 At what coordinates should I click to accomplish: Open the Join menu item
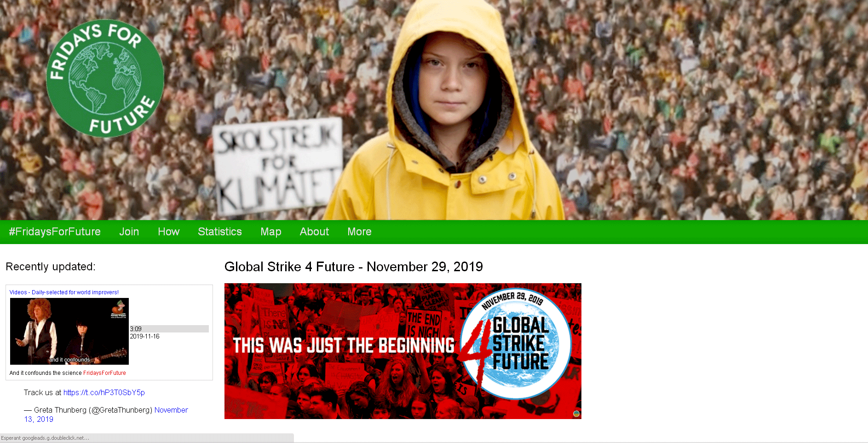129,232
